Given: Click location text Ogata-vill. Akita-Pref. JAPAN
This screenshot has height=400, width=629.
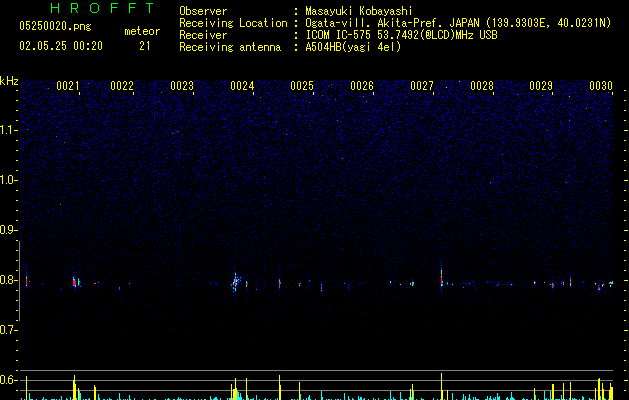Looking at the screenshot, I should (x=392, y=23).
